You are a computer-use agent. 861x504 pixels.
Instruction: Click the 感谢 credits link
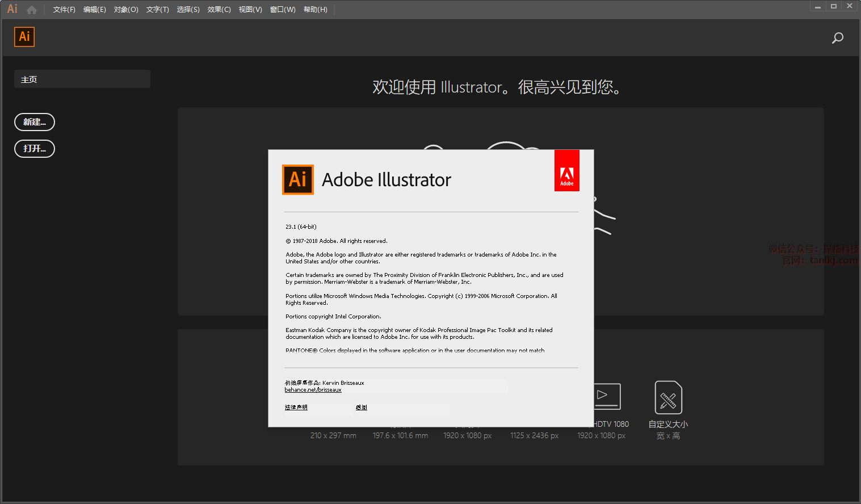[x=362, y=408]
